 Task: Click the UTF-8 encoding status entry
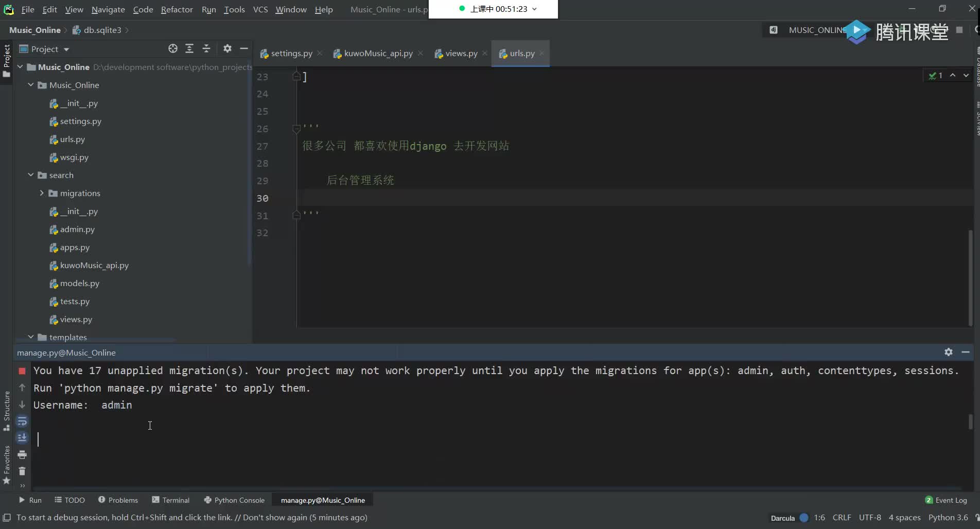870,518
